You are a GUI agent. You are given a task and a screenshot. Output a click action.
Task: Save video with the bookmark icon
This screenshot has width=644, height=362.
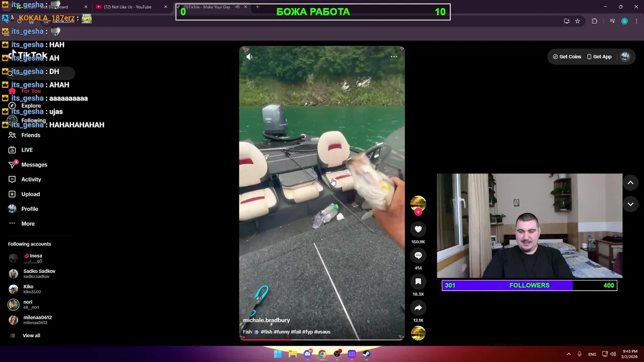[x=418, y=282]
